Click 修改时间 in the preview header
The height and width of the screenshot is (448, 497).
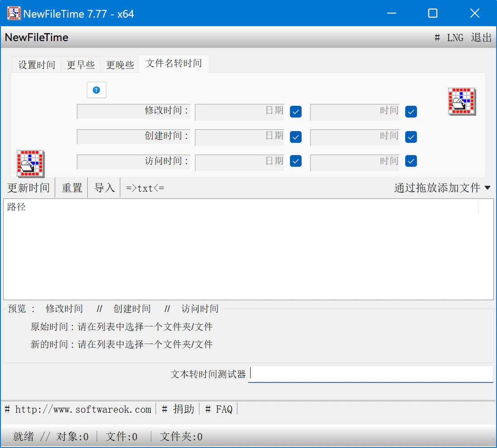64,309
